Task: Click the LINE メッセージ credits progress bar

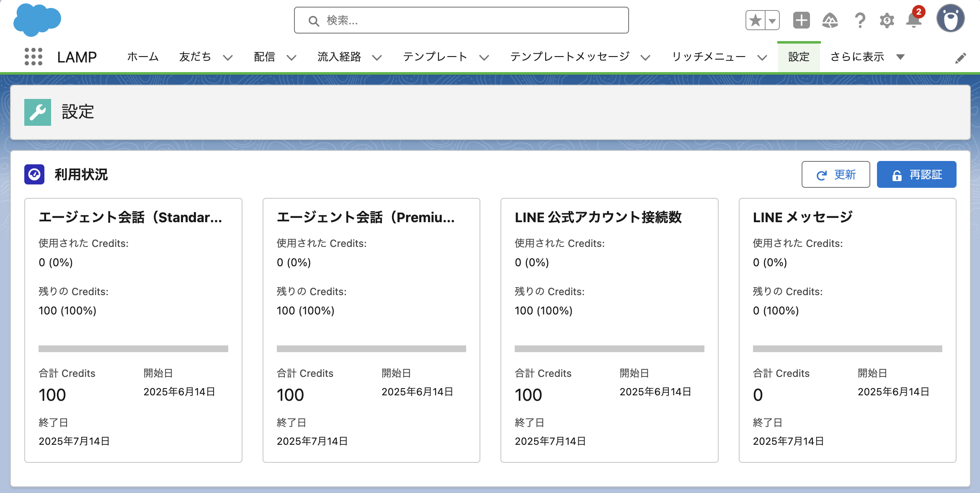Action: click(847, 349)
